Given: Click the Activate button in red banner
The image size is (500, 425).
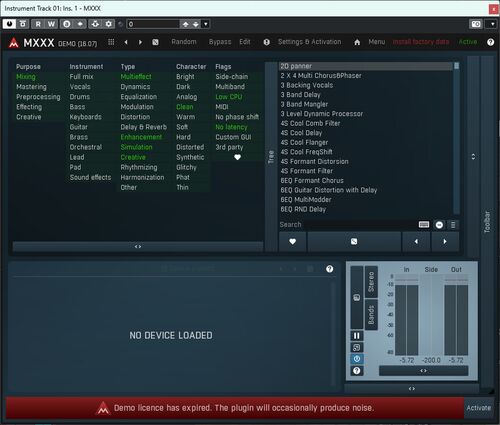Looking at the screenshot, I should click(478, 408).
